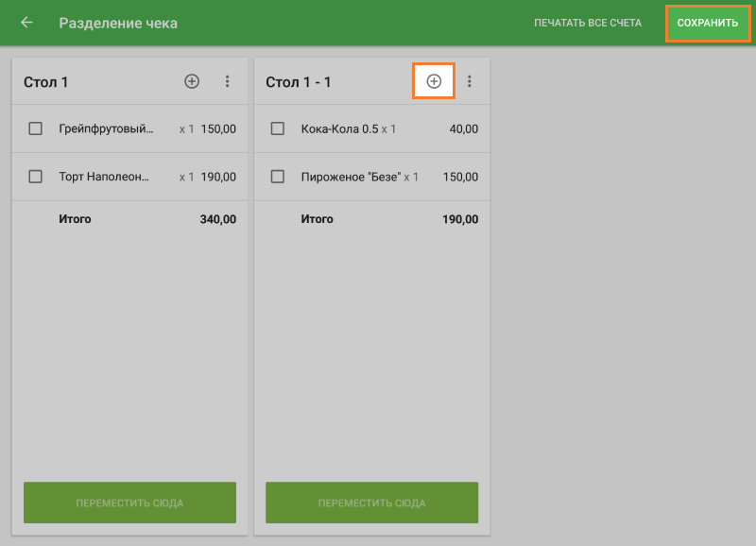Click the Разделение чека page title
This screenshot has width=756, height=546.
click(118, 23)
